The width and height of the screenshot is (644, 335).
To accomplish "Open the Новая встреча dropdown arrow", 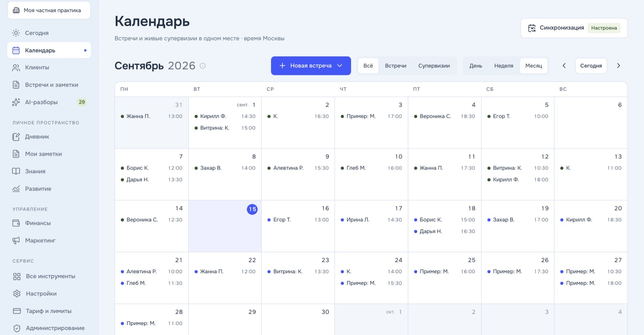I will pos(340,66).
